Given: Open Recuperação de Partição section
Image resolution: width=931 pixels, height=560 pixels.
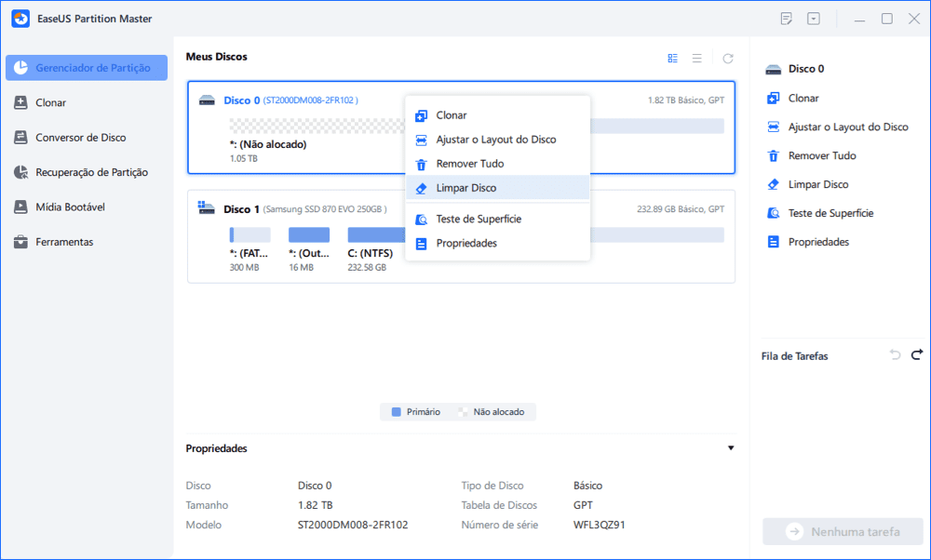Looking at the screenshot, I should pos(91,172).
